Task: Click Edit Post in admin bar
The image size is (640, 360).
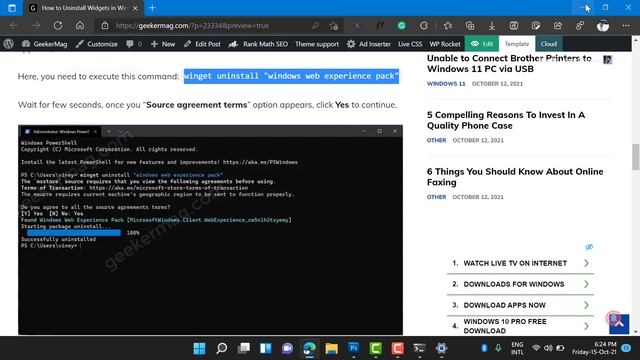Action: click(x=202, y=44)
